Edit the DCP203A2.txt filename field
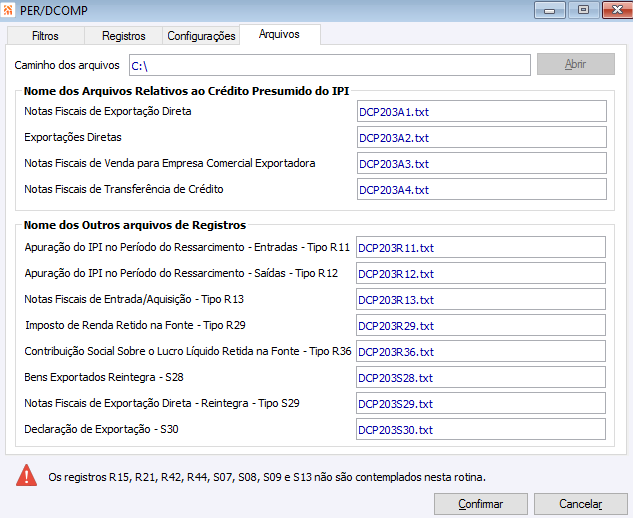 coord(482,137)
